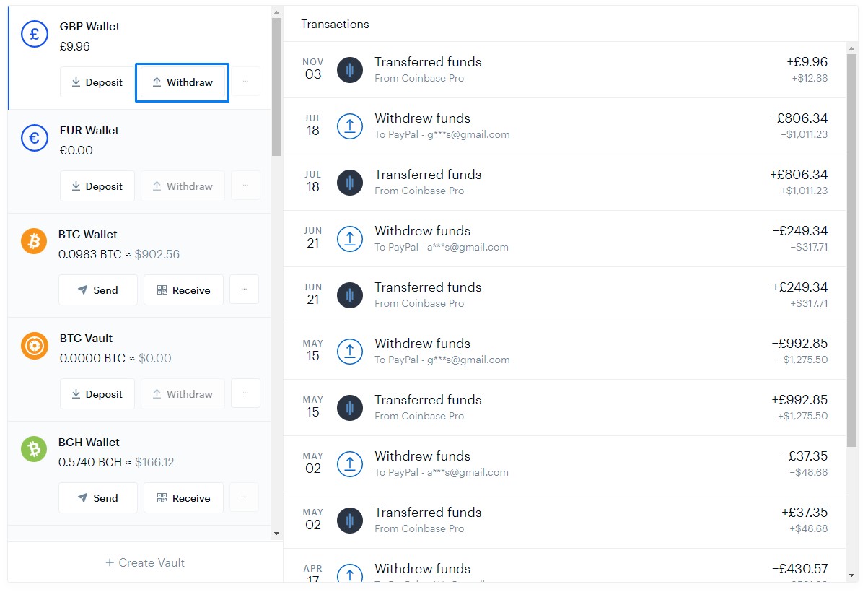Screen dimensions: 868x592
Task: Open the May 02 Transferred funds entry title
Action: click(x=428, y=513)
